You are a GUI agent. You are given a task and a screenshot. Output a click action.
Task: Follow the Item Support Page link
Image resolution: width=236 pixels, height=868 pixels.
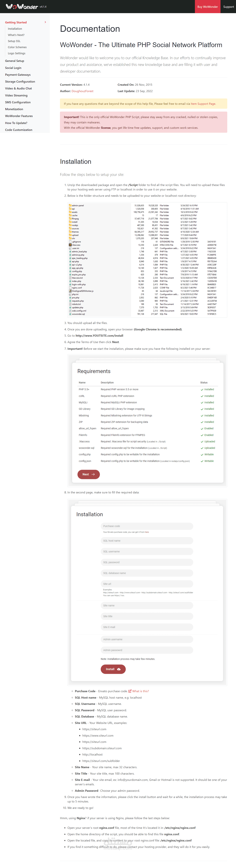tap(203, 104)
